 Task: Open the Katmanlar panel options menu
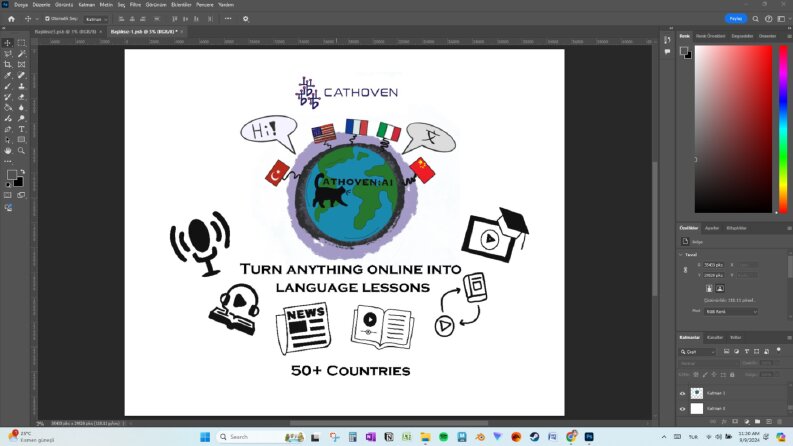(788, 338)
